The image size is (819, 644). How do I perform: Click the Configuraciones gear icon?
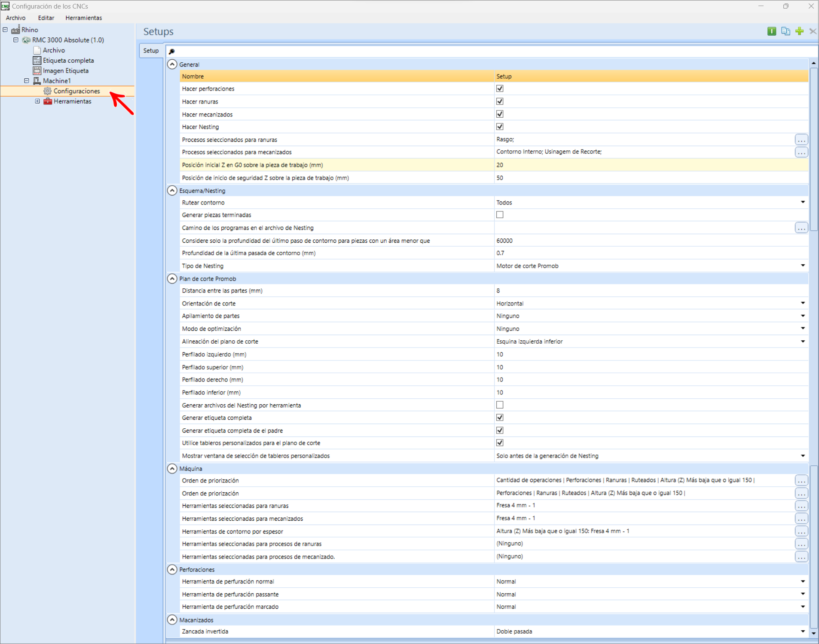coord(47,91)
